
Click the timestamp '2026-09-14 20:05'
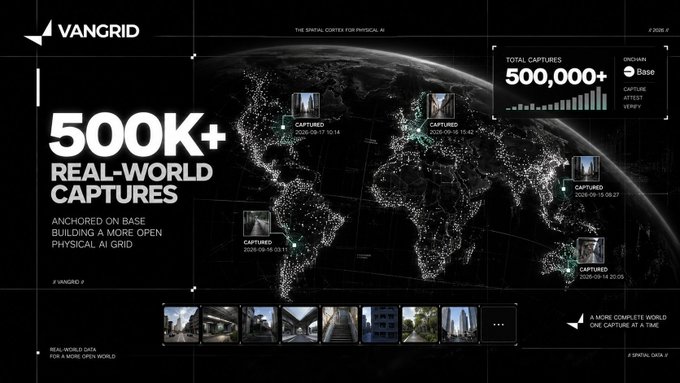602,277
